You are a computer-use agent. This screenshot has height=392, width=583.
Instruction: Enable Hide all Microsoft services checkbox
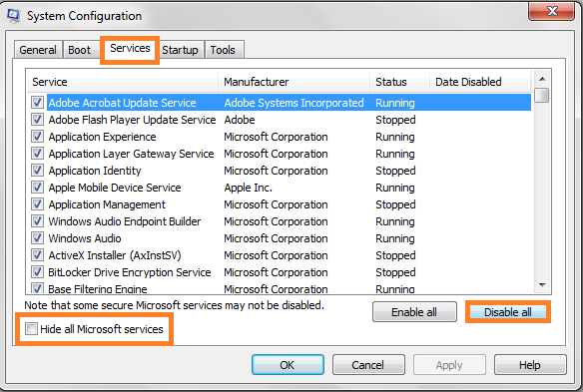31,329
